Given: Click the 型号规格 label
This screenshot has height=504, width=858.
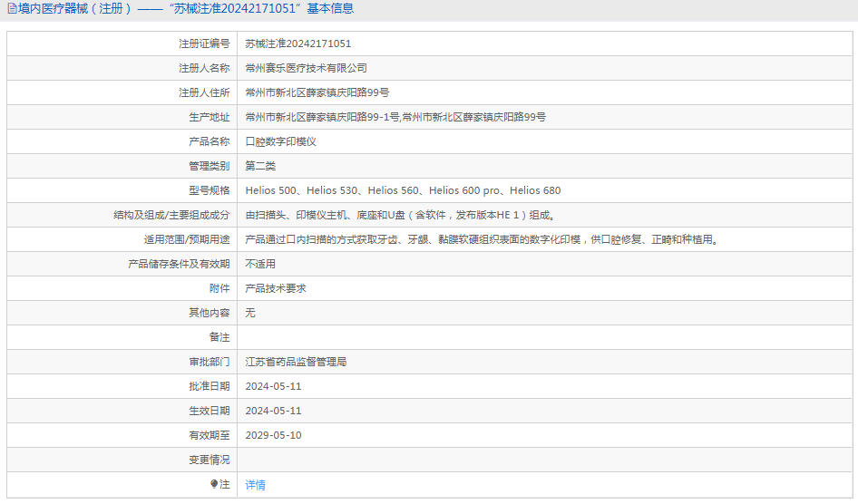Looking at the screenshot, I should point(209,190).
